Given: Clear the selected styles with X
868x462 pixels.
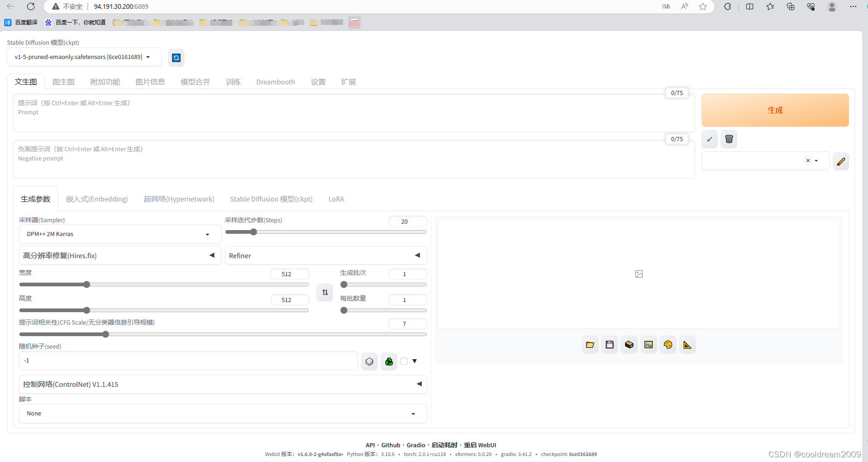Looking at the screenshot, I should pos(808,161).
